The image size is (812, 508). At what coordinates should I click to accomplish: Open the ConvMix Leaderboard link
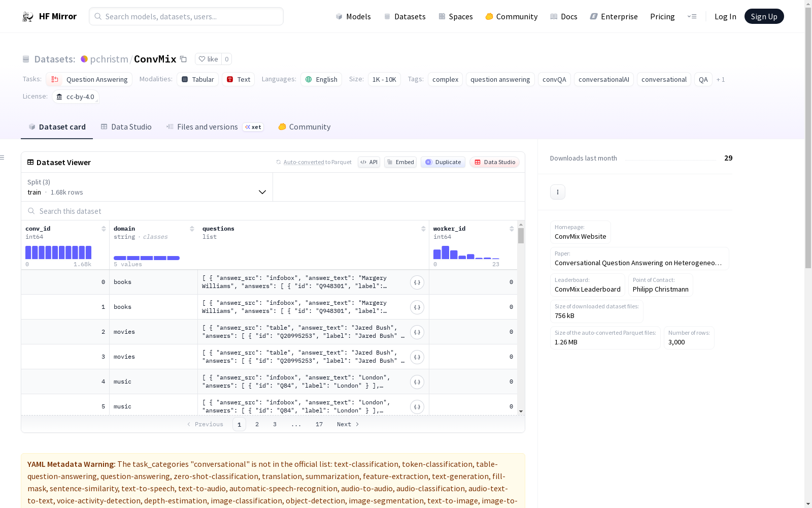pos(588,285)
